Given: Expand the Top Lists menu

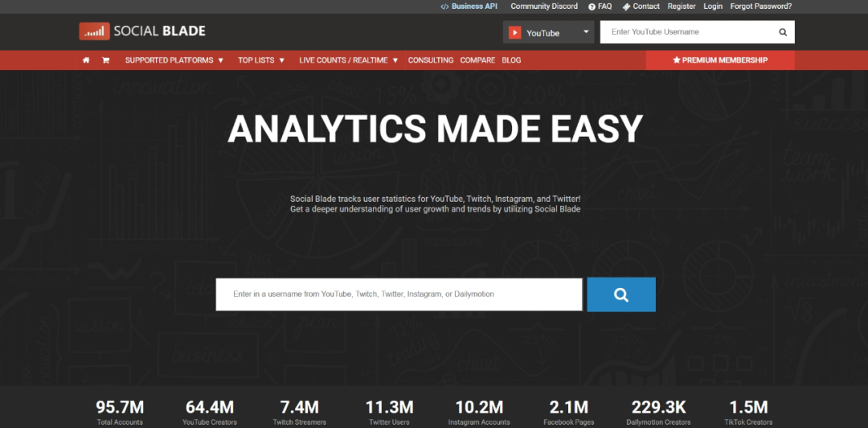Looking at the screenshot, I should (x=261, y=60).
